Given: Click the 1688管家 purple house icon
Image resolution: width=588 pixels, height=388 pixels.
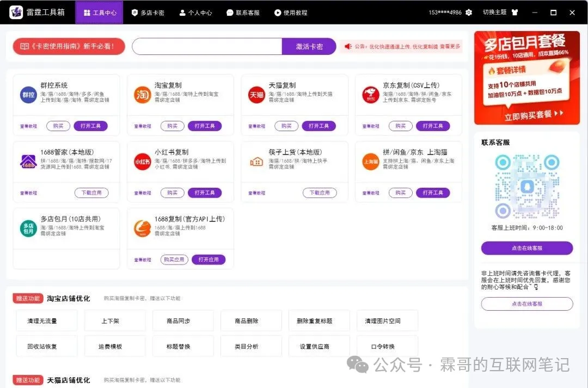Looking at the screenshot, I should tap(28, 162).
